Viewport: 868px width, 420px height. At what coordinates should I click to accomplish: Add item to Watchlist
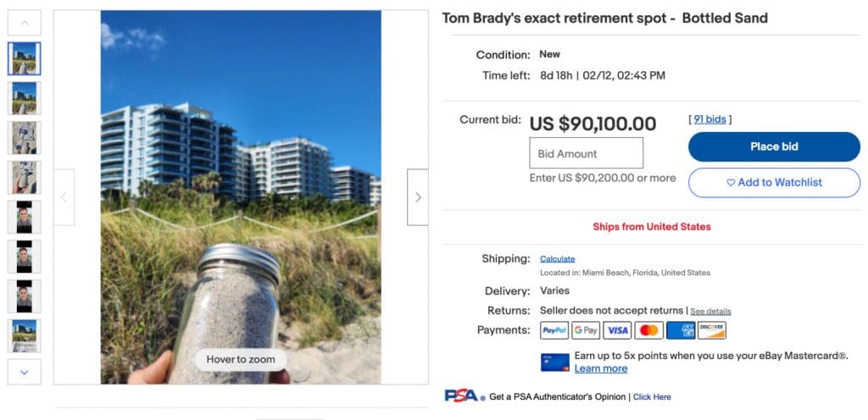(774, 182)
